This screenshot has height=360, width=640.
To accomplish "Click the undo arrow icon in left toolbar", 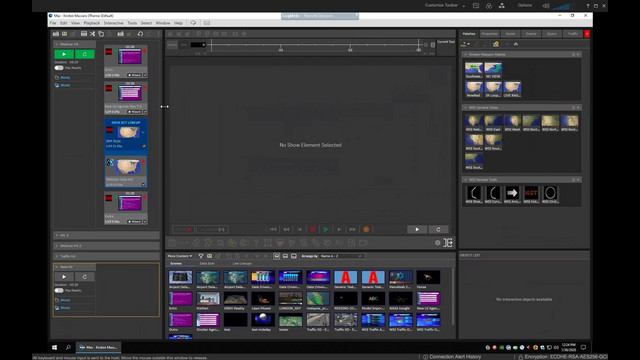I will point(140,34).
